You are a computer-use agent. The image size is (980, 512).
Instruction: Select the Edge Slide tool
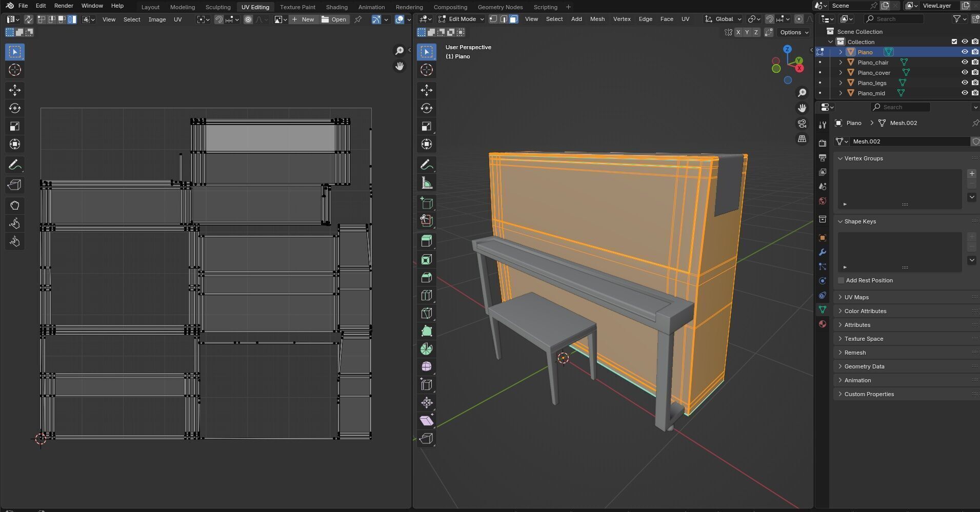[x=426, y=385]
